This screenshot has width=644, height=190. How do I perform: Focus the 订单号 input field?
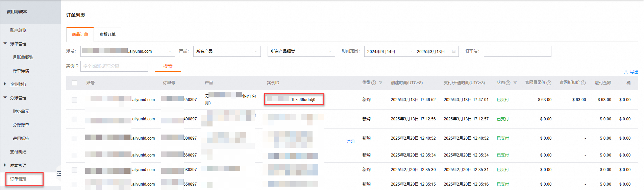[517, 51]
